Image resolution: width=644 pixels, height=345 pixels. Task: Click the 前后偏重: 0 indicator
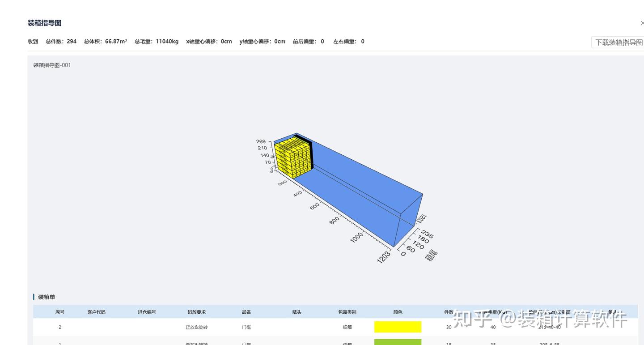[x=309, y=42]
